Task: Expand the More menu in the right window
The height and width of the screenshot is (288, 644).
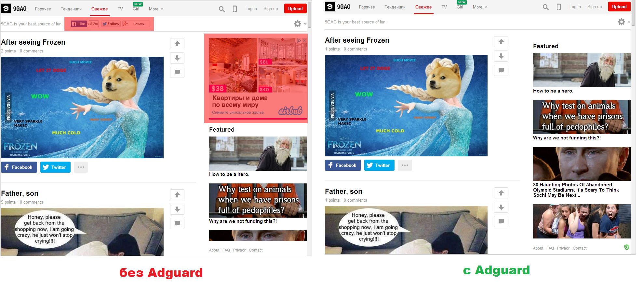Action: pos(480,7)
